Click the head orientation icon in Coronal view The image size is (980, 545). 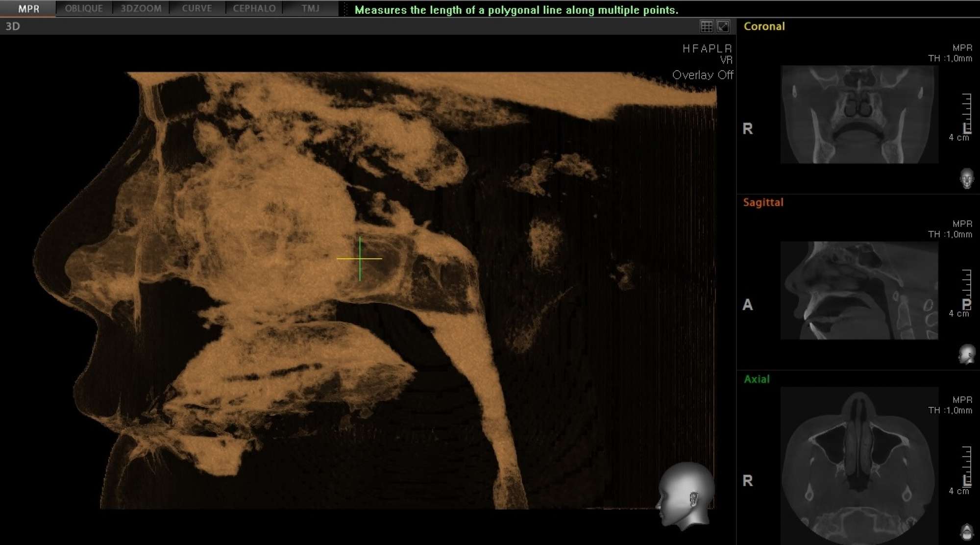click(x=967, y=178)
